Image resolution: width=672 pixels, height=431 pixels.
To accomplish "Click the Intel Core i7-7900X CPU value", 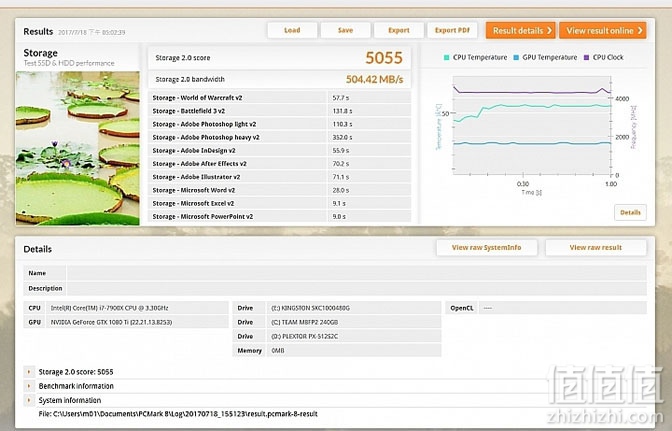I will point(110,308).
